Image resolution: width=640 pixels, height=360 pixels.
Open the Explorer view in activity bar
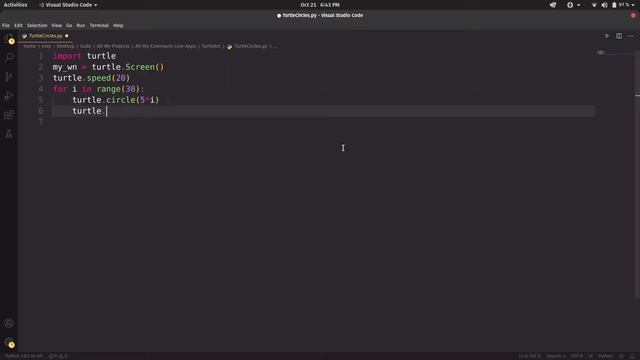9,39
